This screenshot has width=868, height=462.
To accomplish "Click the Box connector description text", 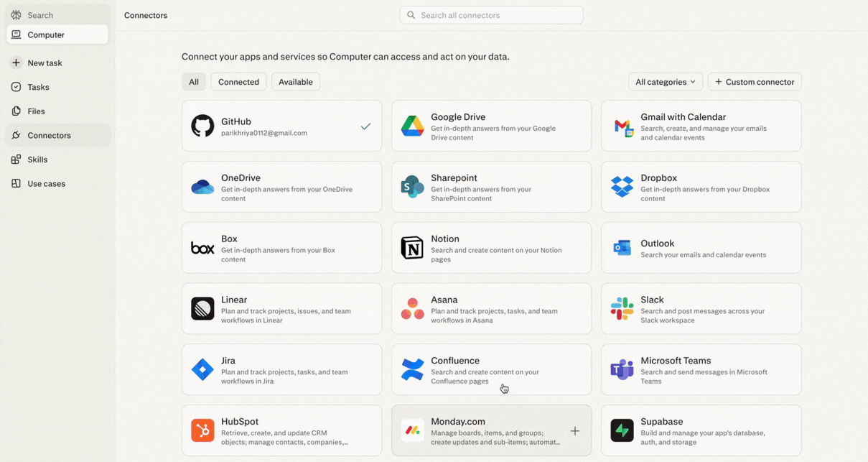I will click(279, 254).
